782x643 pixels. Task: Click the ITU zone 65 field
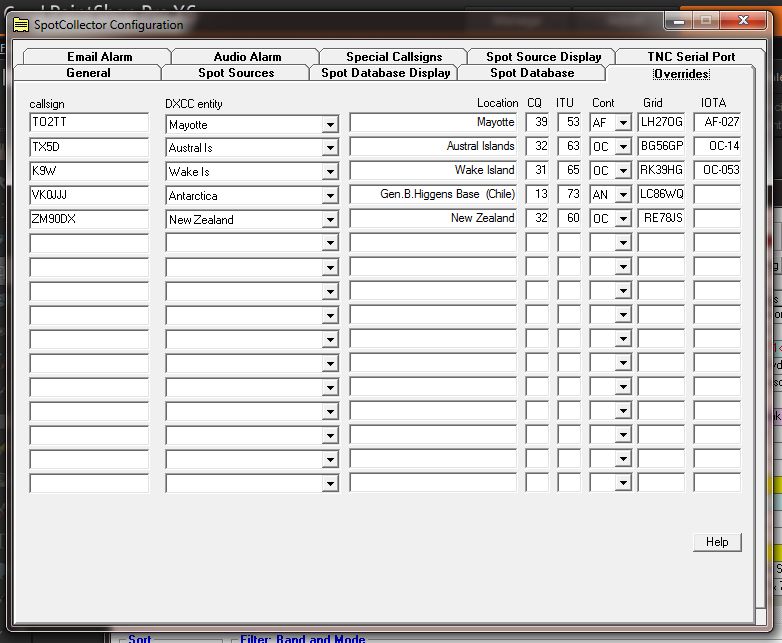[x=569, y=170]
